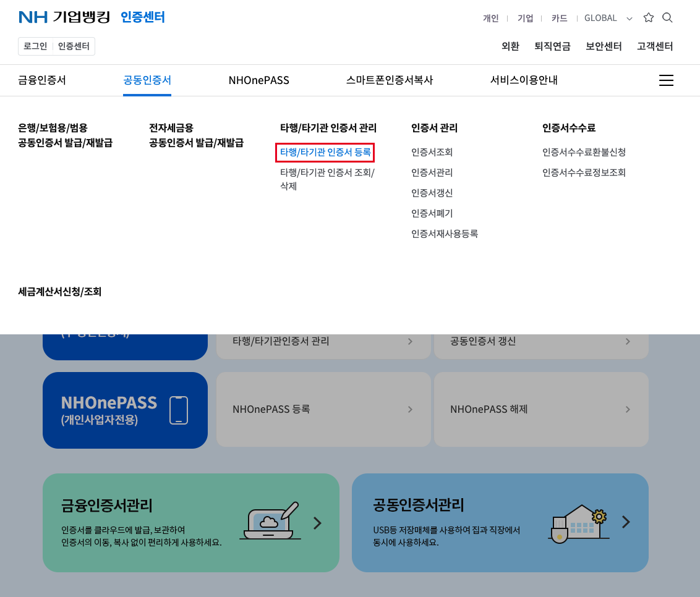Viewport: 700px width, 597px height.
Task: Click the 타행/타기관 인증서 관리 heading
Action: [x=328, y=128]
